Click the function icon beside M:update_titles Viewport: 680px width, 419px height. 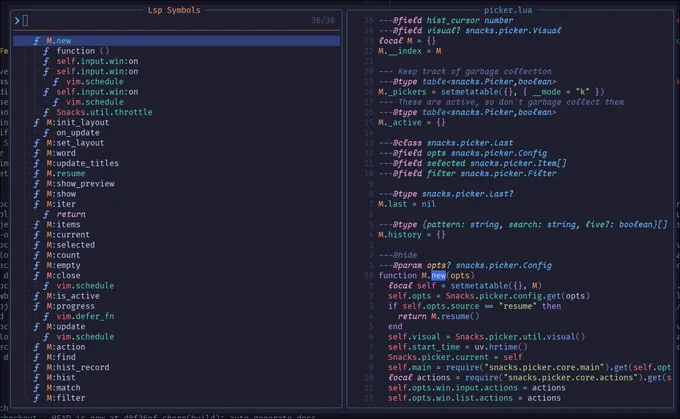tap(37, 164)
